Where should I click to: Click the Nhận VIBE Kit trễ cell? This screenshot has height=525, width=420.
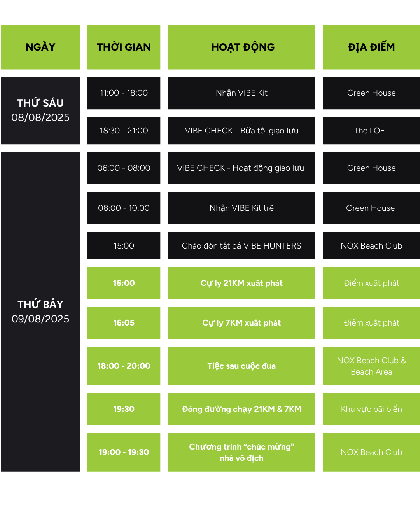coord(241,208)
